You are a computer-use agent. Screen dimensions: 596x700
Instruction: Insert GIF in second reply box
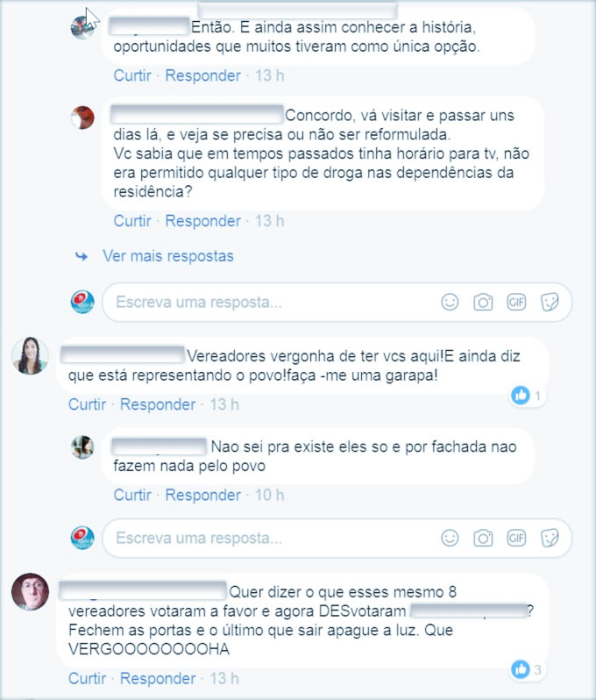(516, 538)
